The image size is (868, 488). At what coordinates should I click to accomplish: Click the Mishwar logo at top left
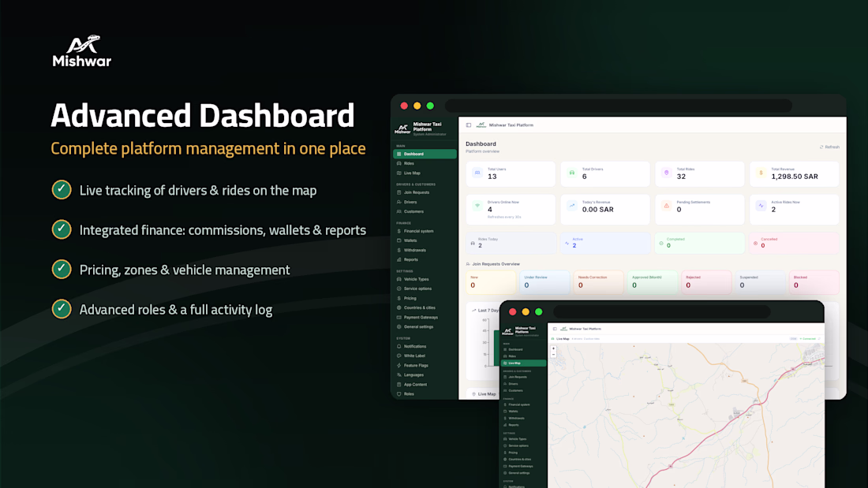coord(82,51)
